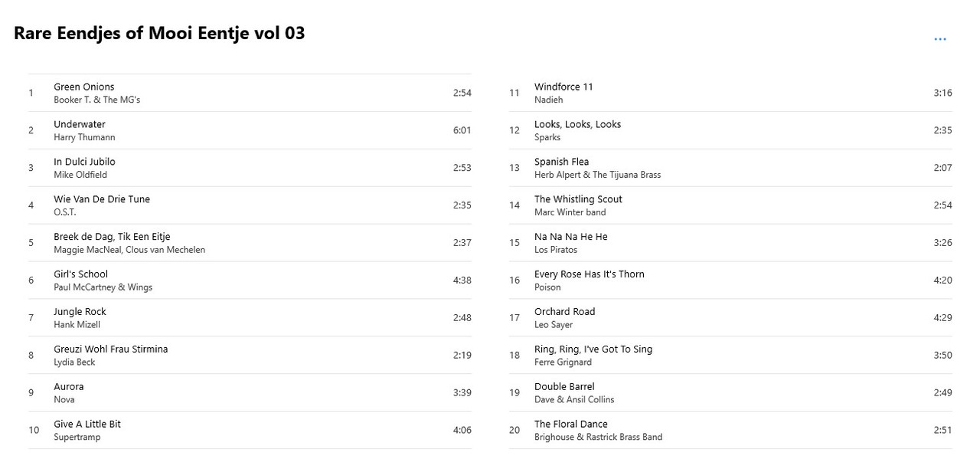The height and width of the screenshot is (456, 980).
Task: Pick Greuzi Wohl Frau Stirmina track
Action: (250, 356)
